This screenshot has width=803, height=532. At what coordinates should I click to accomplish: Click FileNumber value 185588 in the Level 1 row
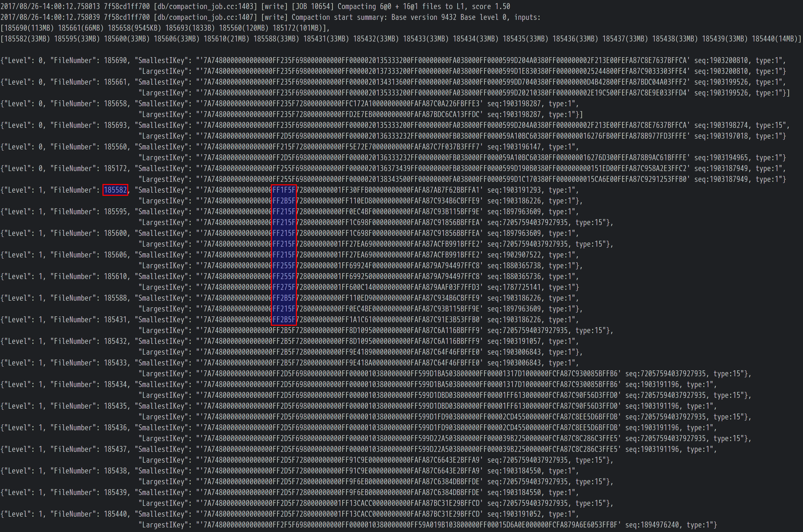[115, 298]
